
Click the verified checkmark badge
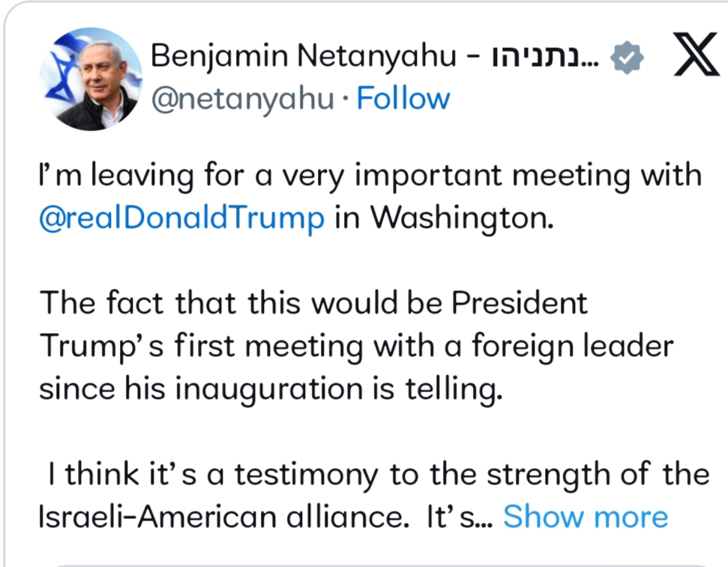point(627,57)
